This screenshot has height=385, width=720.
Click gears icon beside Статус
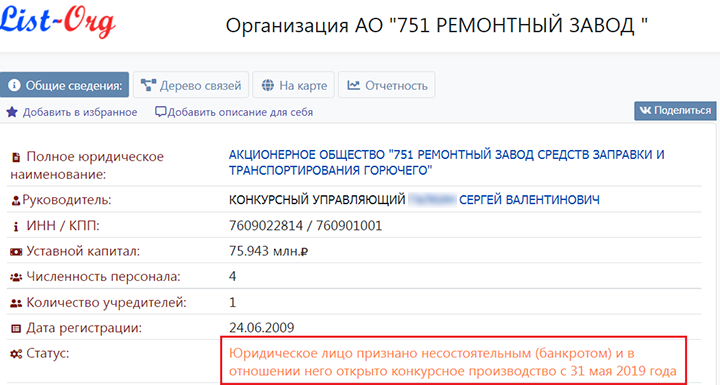tap(16, 354)
